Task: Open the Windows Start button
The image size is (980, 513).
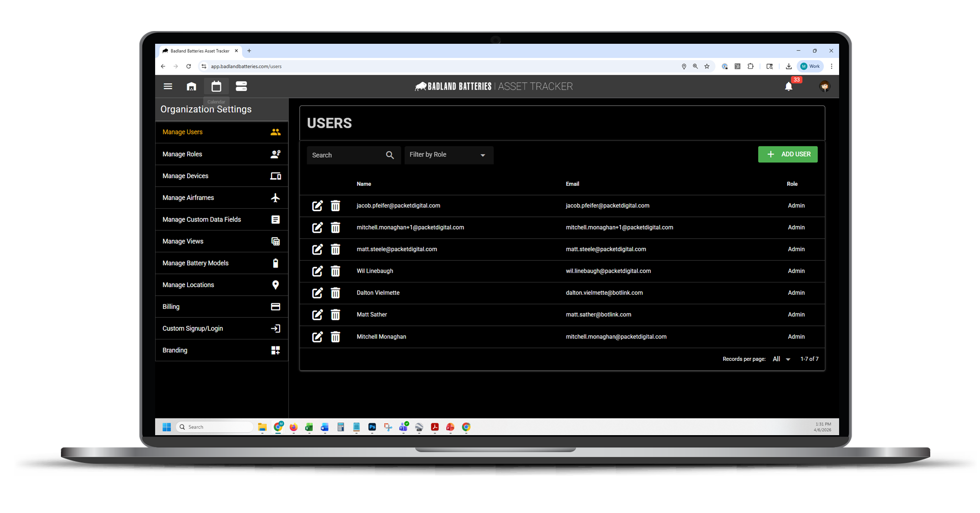Action: pos(166,427)
